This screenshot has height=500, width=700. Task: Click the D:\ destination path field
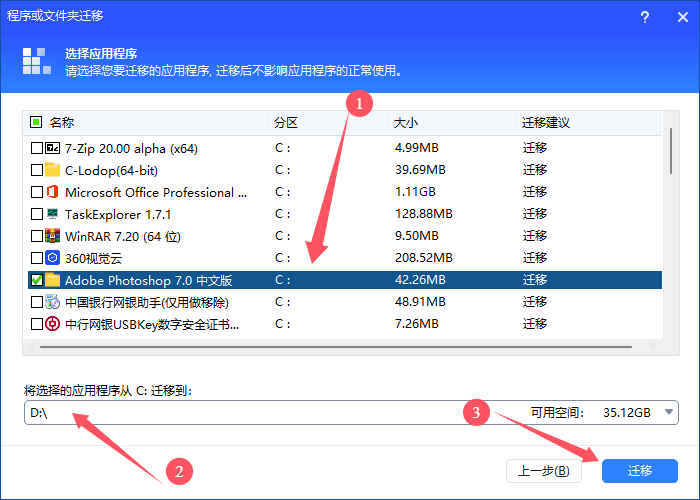point(351,412)
